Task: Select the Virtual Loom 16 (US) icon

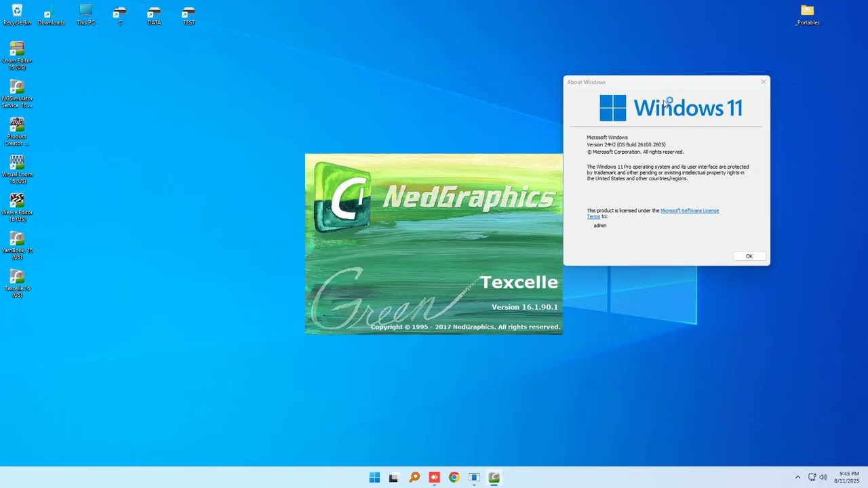Action: (17, 169)
